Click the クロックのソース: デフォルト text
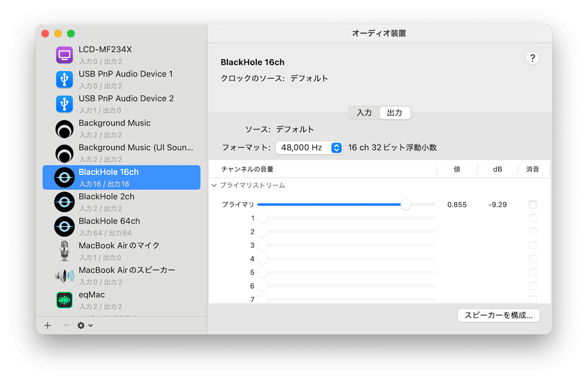The height and width of the screenshot is (382, 588). (x=274, y=78)
